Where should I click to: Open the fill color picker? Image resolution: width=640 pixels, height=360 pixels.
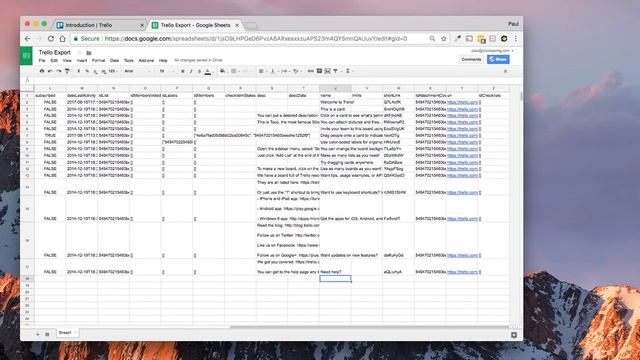coord(223,71)
